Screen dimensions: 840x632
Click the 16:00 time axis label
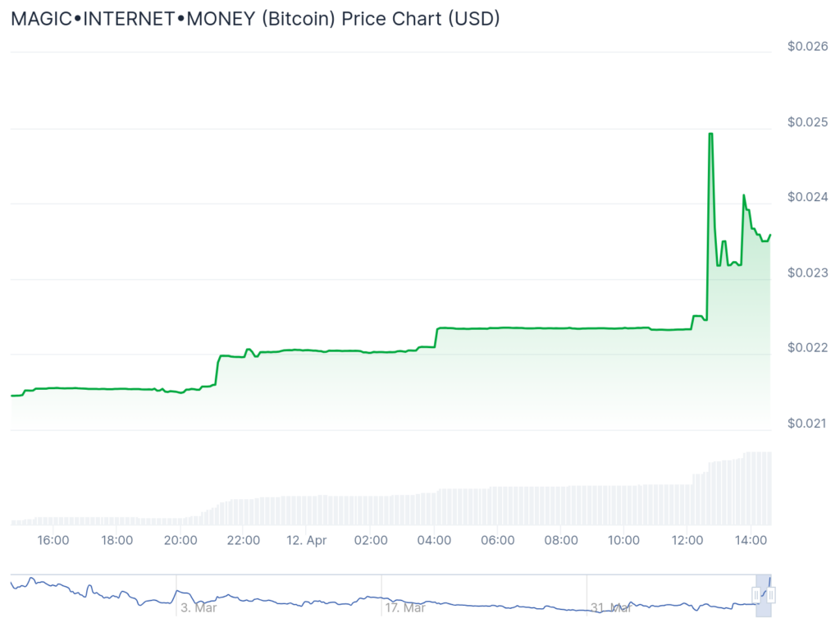pos(53,540)
